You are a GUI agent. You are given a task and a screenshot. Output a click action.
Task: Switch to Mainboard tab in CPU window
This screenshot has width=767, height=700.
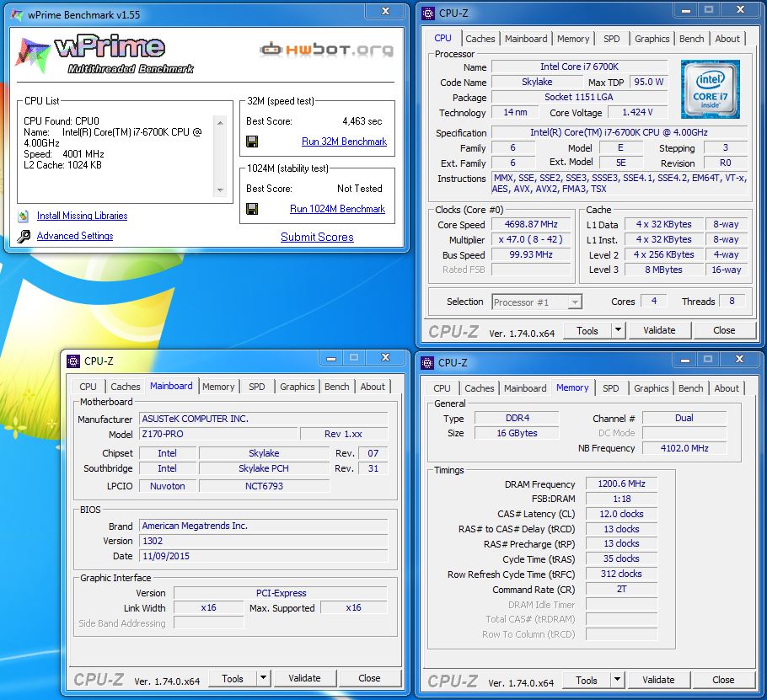526,39
